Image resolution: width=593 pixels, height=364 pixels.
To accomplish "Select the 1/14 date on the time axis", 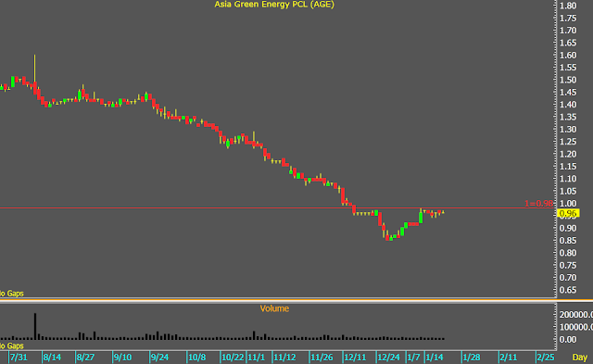I will click(435, 358).
